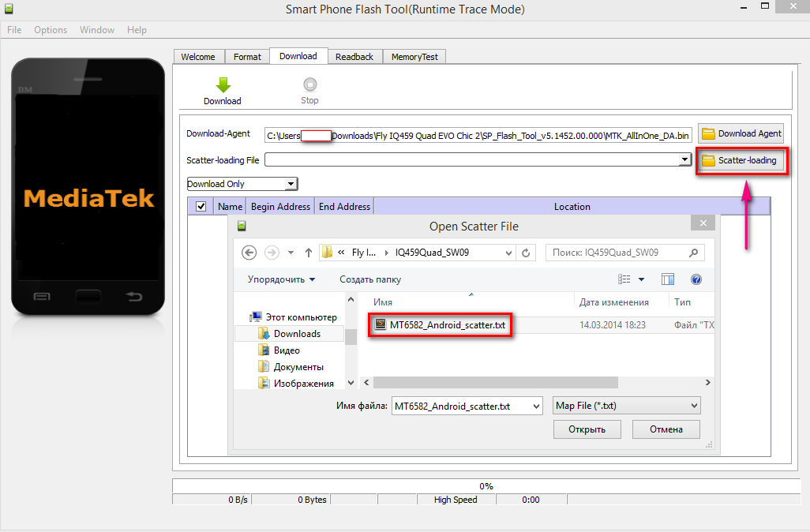Refresh the folder in the address bar
The height and width of the screenshot is (532, 810).
pos(526,253)
